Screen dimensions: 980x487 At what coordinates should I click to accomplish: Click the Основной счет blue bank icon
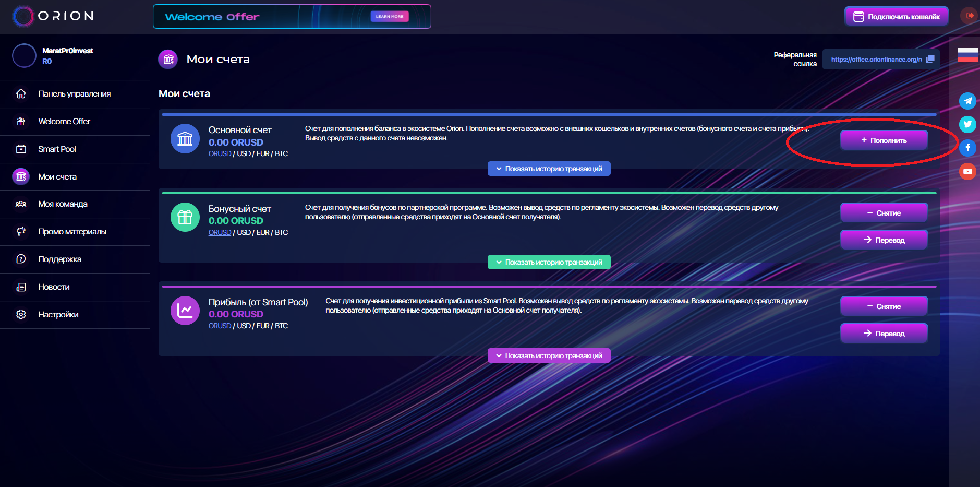tap(185, 138)
